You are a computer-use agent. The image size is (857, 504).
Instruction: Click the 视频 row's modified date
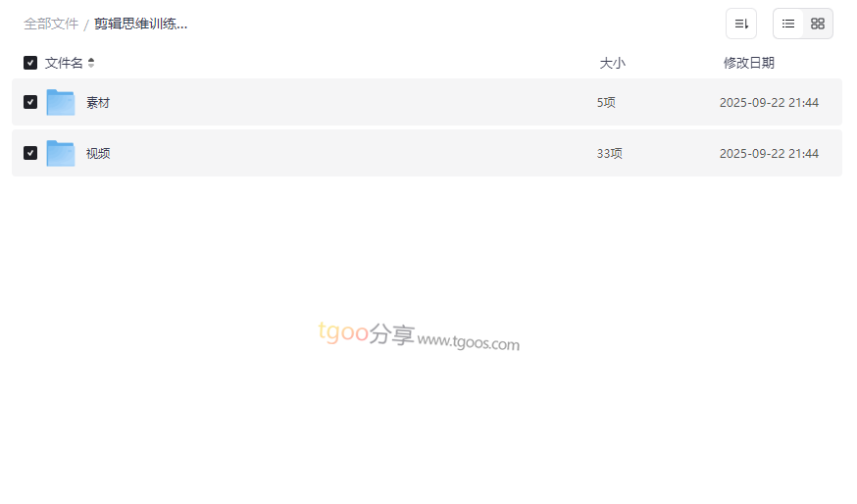(x=769, y=153)
